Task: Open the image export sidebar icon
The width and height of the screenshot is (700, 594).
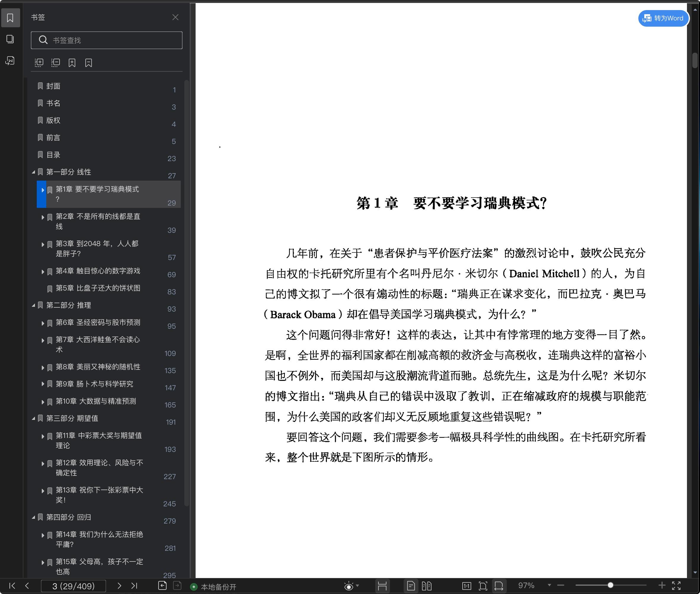Action: tap(10, 61)
